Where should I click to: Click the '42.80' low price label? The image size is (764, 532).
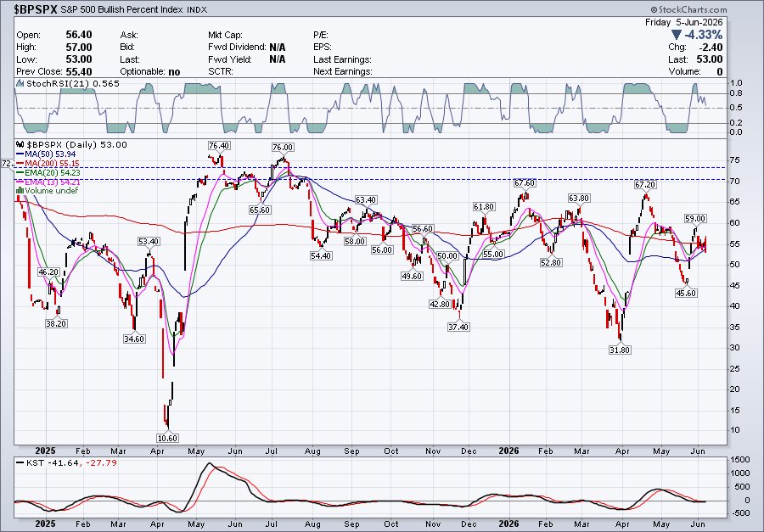click(x=440, y=304)
